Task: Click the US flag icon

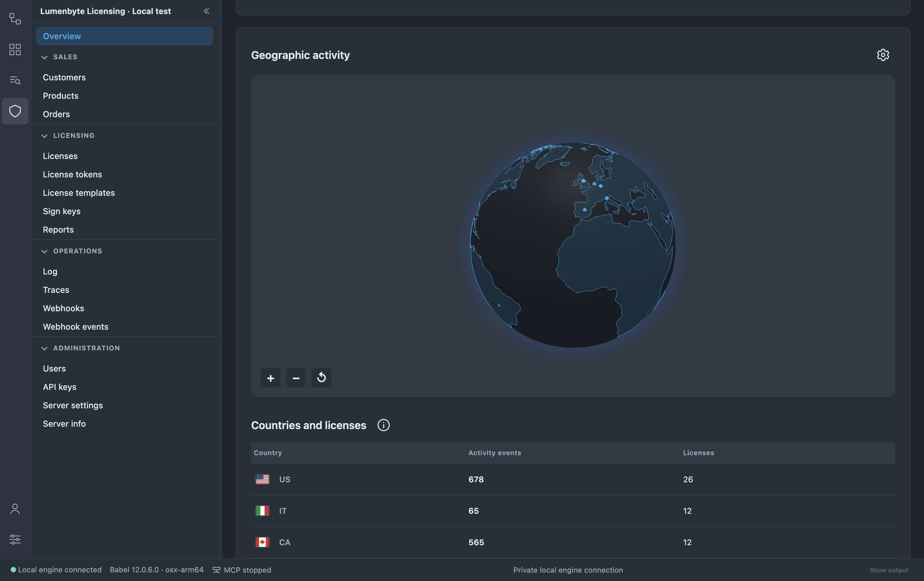Action: [262, 479]
